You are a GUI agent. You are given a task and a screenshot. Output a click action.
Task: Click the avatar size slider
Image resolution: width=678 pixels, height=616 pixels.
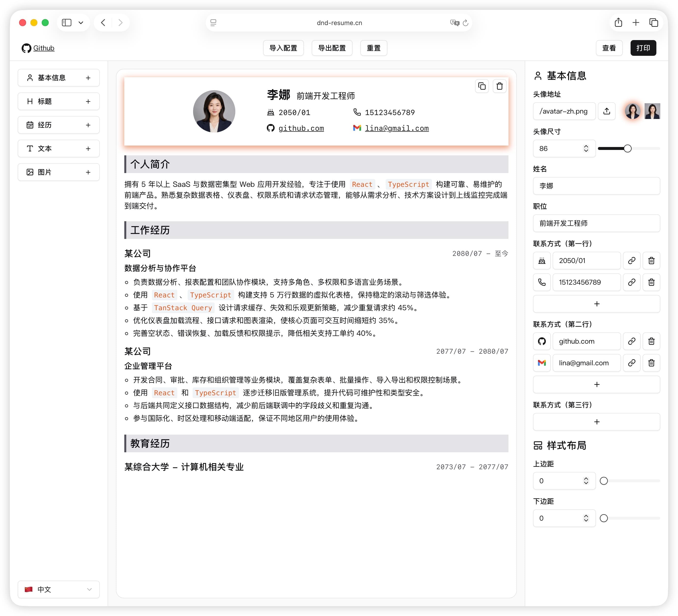pos(629,148)
